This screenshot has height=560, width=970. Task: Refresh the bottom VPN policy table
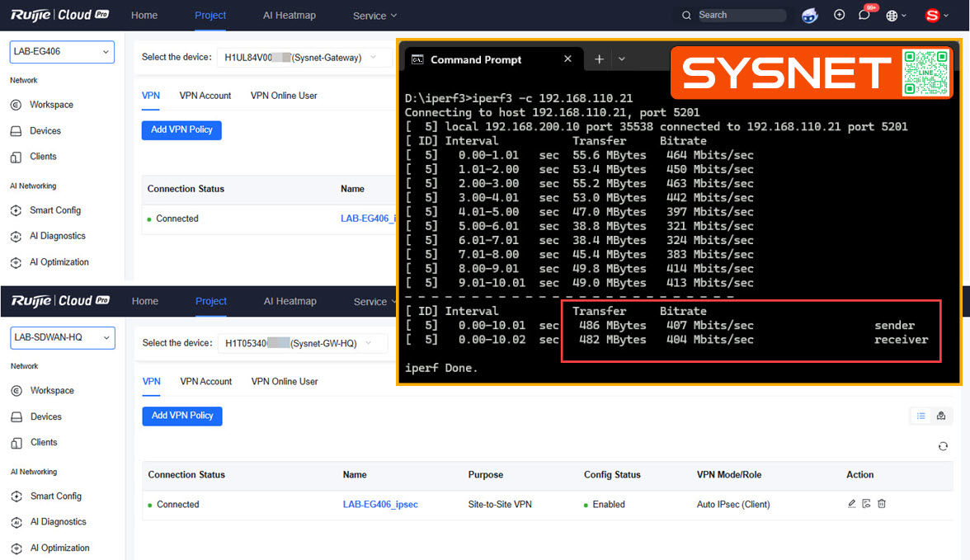tap(943, 446)
